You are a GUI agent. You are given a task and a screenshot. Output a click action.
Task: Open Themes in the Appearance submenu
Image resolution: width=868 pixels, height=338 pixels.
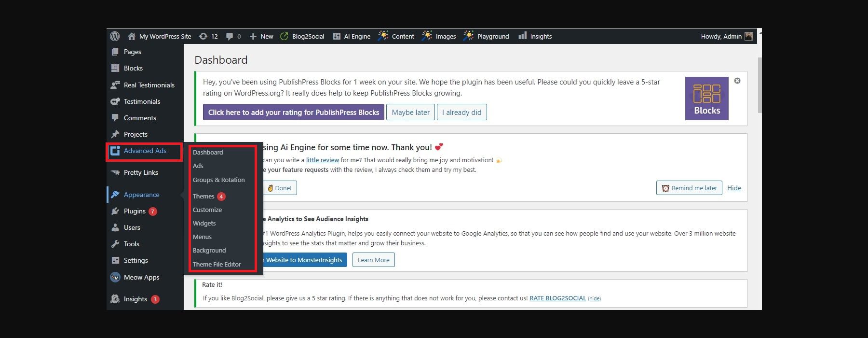coord(203,196)
